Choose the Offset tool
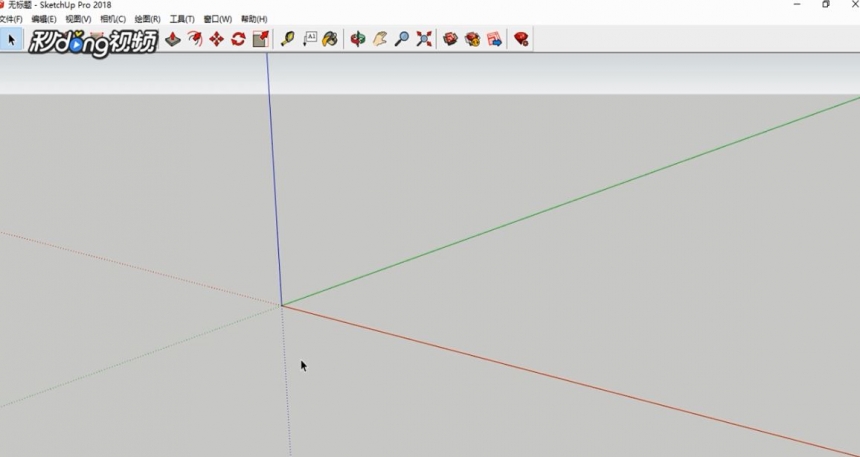Image resolution: width=860 pixels, height=457 pixels. click(x=195, y=39)
